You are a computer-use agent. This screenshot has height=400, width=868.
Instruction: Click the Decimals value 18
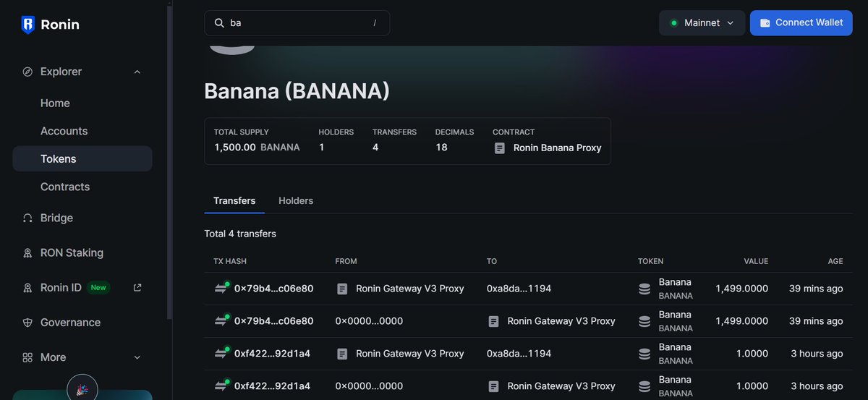(441, 148)
